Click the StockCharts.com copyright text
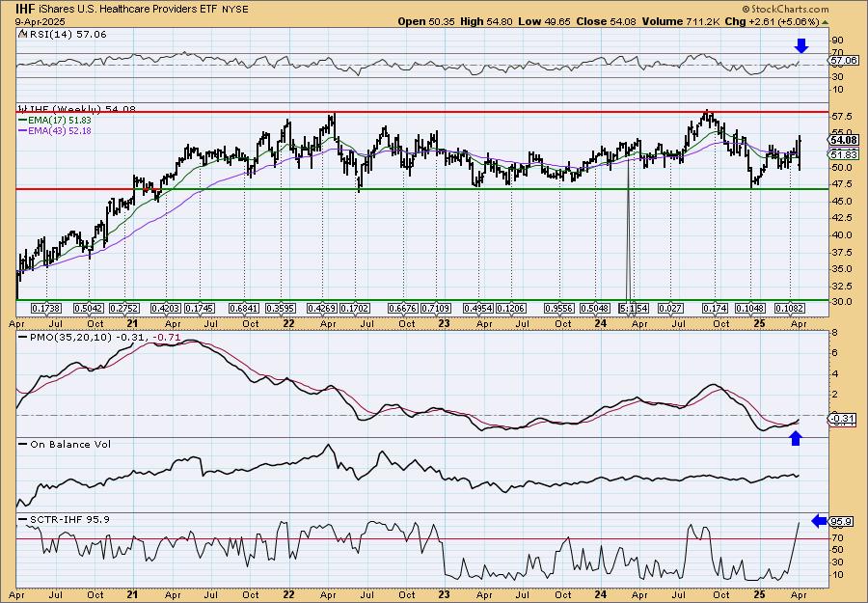868x603 pixels. (785, 9)
